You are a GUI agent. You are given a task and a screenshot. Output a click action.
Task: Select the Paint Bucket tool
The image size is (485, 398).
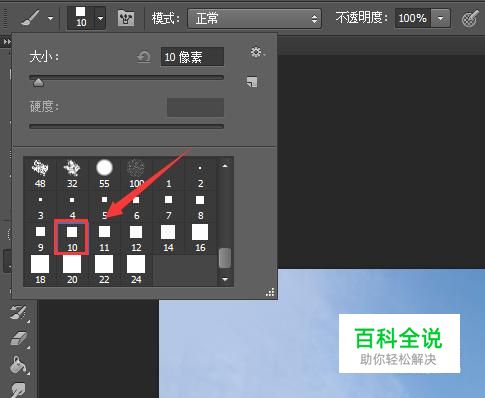pyautogui.click(x=18, y=364)
